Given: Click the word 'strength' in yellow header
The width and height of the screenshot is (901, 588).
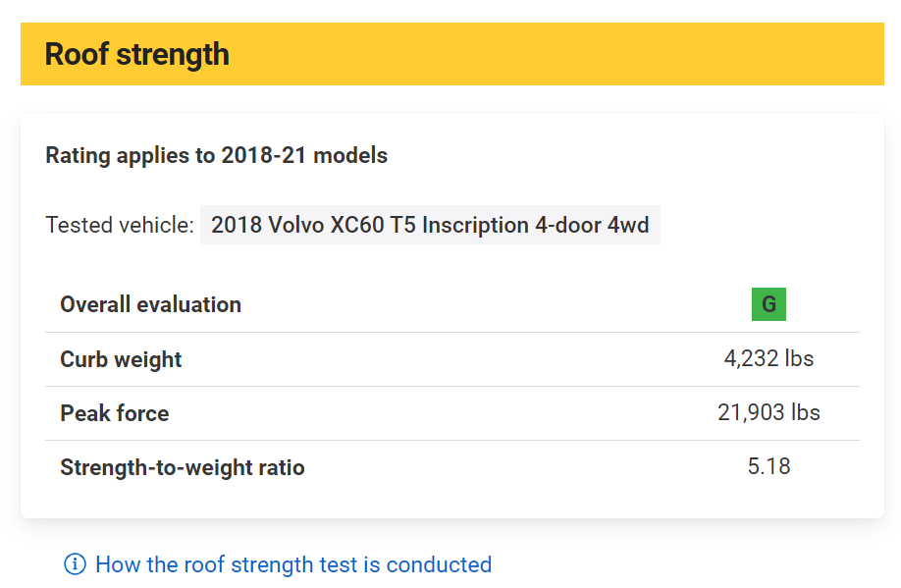Looking at the screenshot, I should [173, 55].
